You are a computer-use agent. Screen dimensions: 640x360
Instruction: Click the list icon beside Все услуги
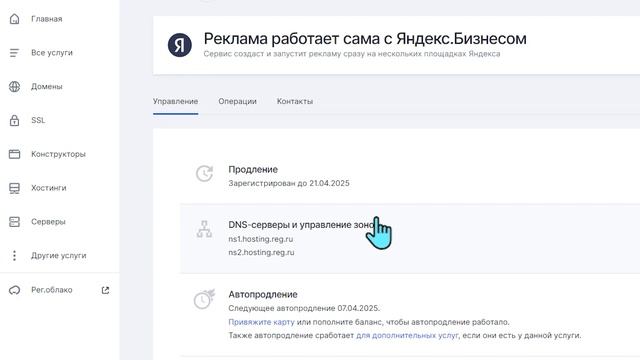pyautogui.click(x=14, y=53)
